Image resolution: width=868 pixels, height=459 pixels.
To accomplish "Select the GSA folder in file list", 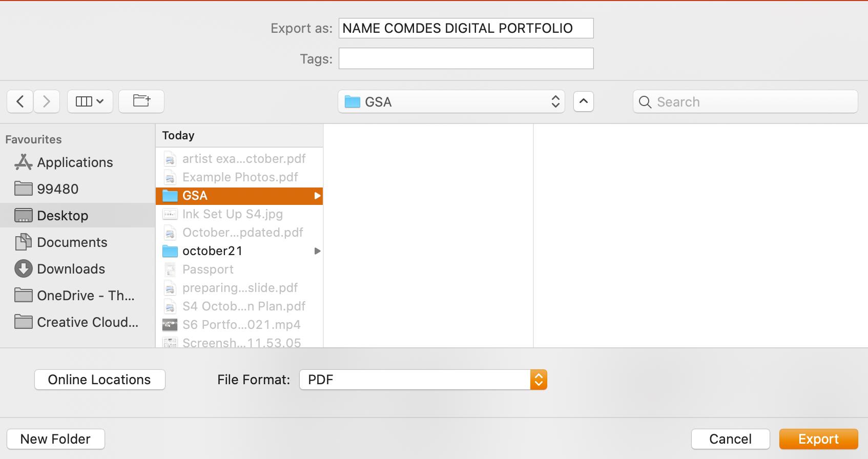I will pos(195,196).
